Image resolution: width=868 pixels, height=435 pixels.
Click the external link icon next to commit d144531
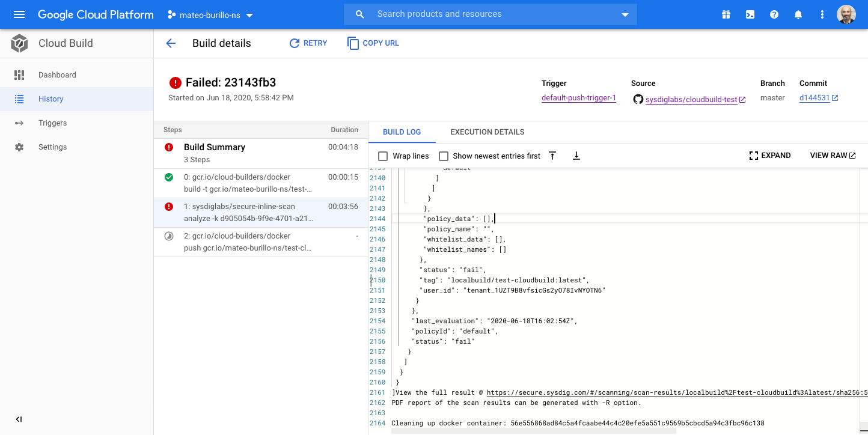pyautogui.click(x=835, y=99)
